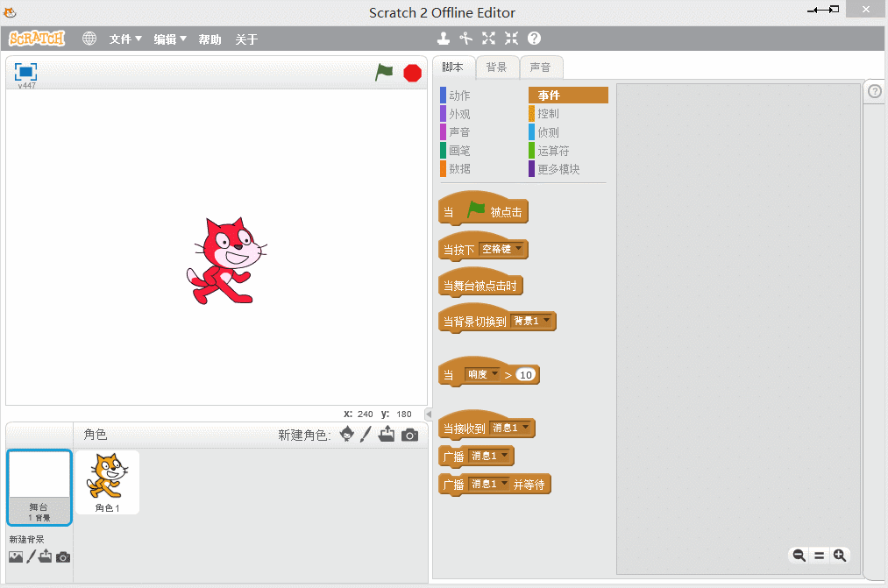Reset scripts area zoom to normal
888x588 pixels.
(820, 556)
